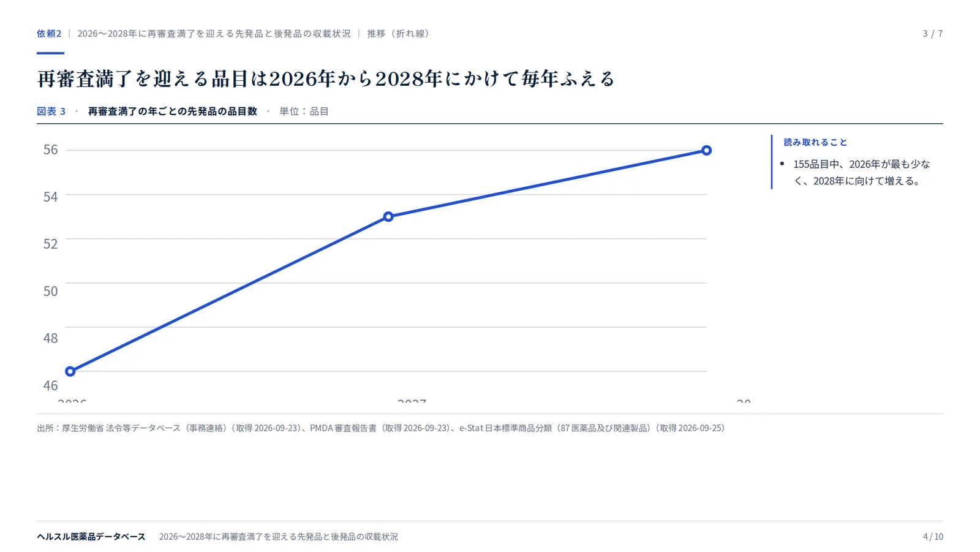Screen dimensions: 980x552
Task: Click the y-axis value 56
Action: [50, 149]
